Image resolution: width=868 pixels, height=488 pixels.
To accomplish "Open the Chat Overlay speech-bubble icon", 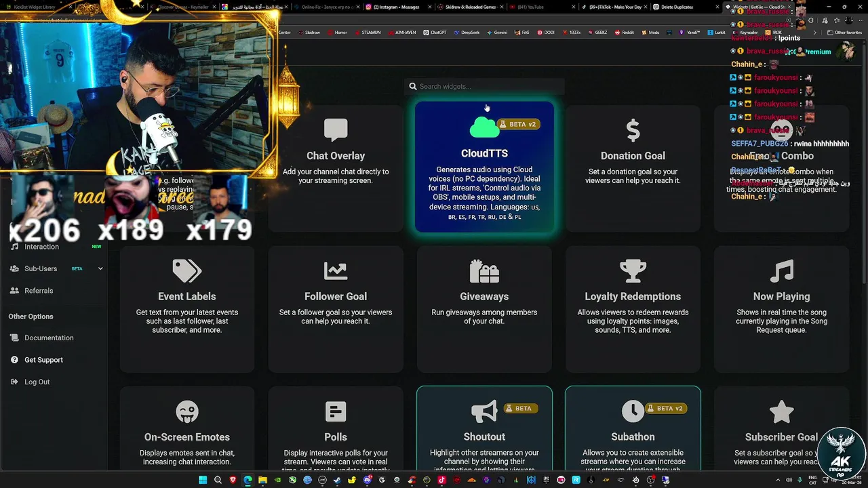I will [336, 130].
